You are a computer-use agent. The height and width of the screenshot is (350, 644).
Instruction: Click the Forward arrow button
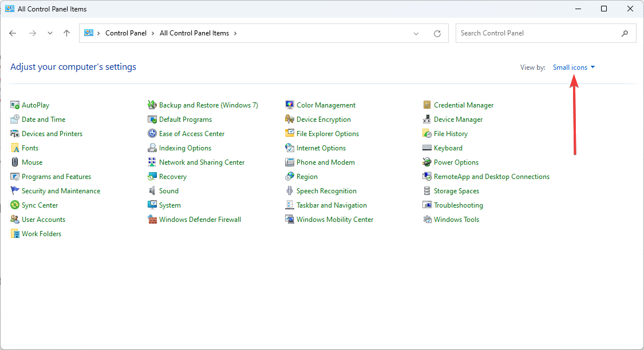(33, 33)
